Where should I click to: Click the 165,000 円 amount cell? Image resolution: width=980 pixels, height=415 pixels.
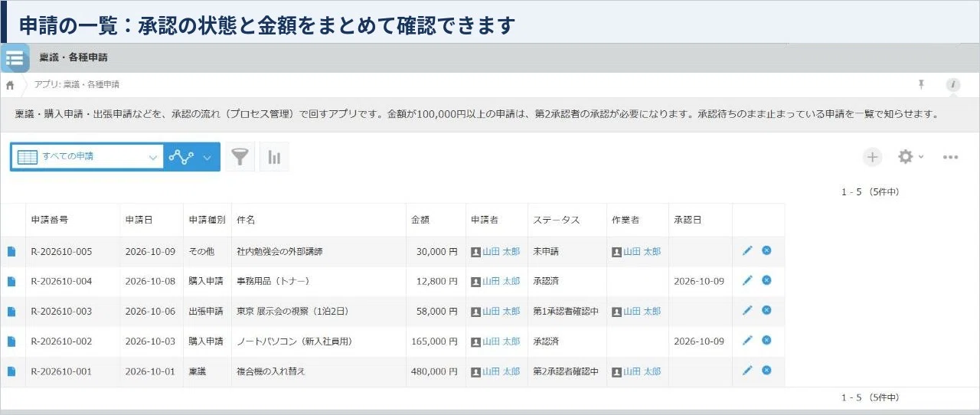(435, 341)
